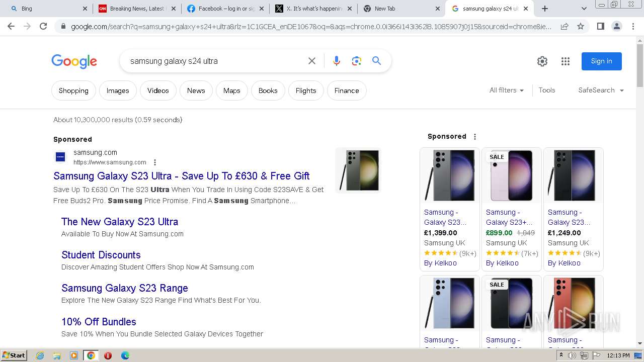The width and height of the screenshot is (644, 362).
Task: Switch to the CNN Breaking News tab
Action: [x=137, y=9]
